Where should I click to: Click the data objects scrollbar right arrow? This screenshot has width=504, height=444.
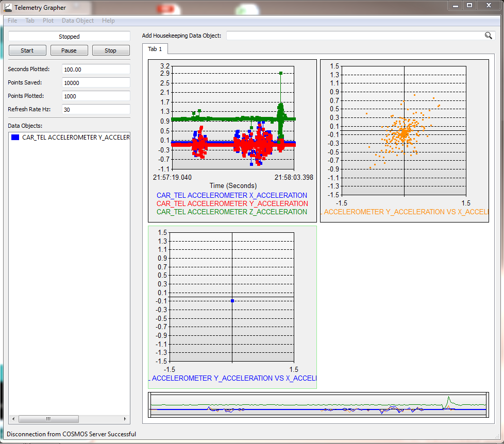(125, 419)
